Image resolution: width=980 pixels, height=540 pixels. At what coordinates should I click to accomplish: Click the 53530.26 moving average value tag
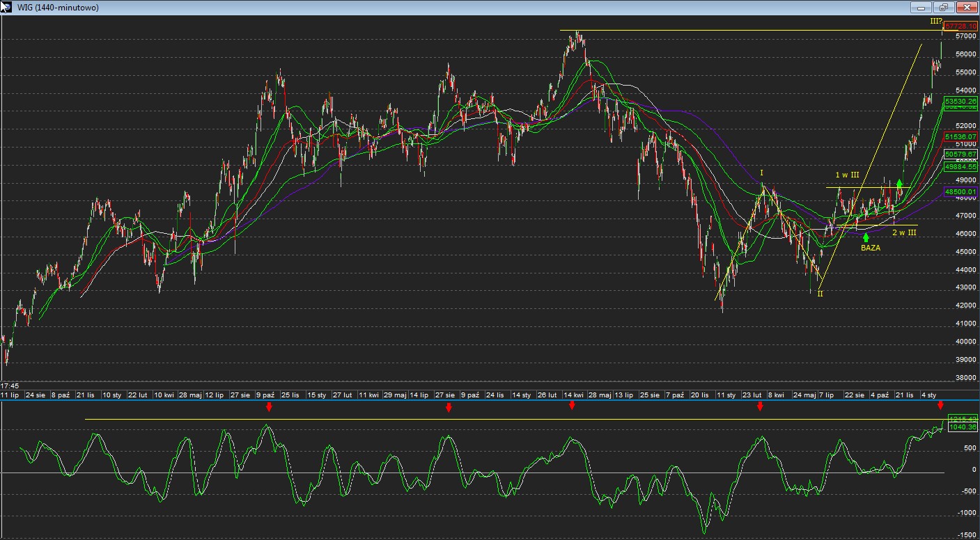pyautogui.click(x=961, y=101)
